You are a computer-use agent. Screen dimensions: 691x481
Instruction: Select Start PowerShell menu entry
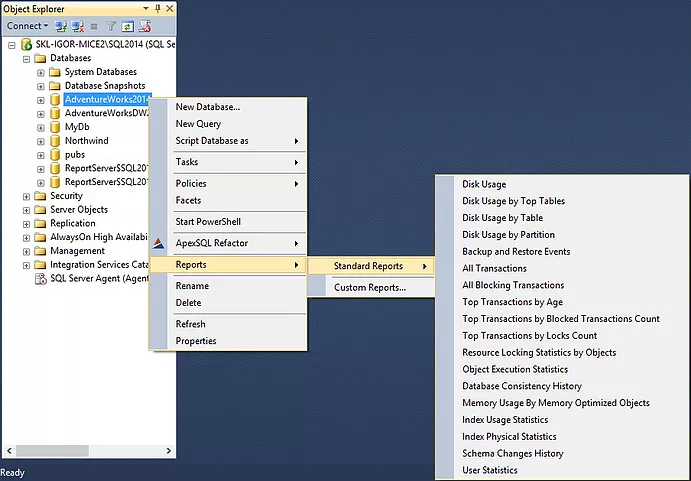pyautogui.click(x=228, y=222)
